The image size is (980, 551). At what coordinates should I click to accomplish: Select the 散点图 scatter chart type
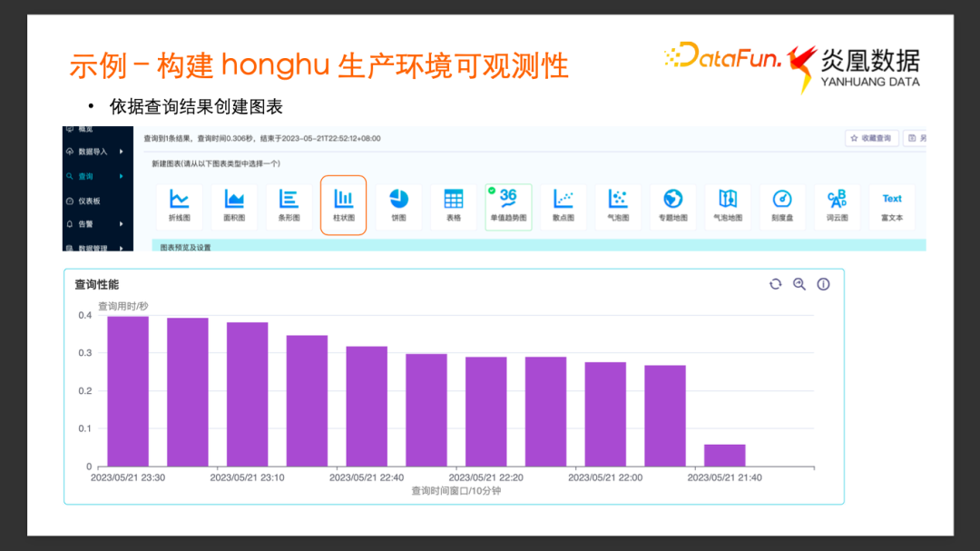563,206
